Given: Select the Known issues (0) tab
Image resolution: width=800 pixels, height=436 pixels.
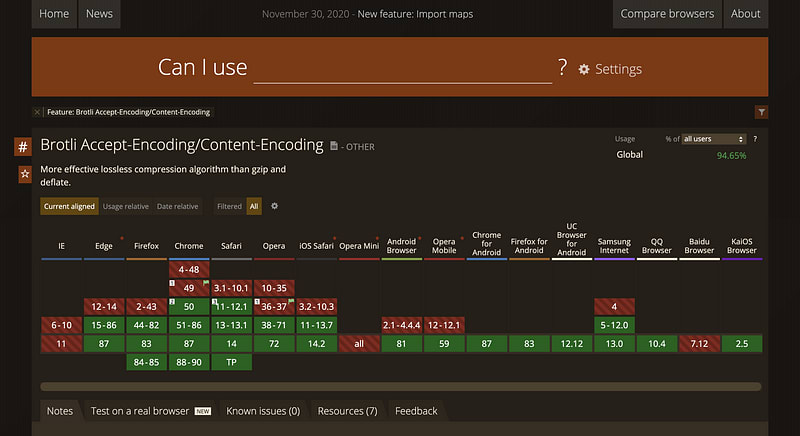Looking at the screenshot, I should tap(263, 411).
